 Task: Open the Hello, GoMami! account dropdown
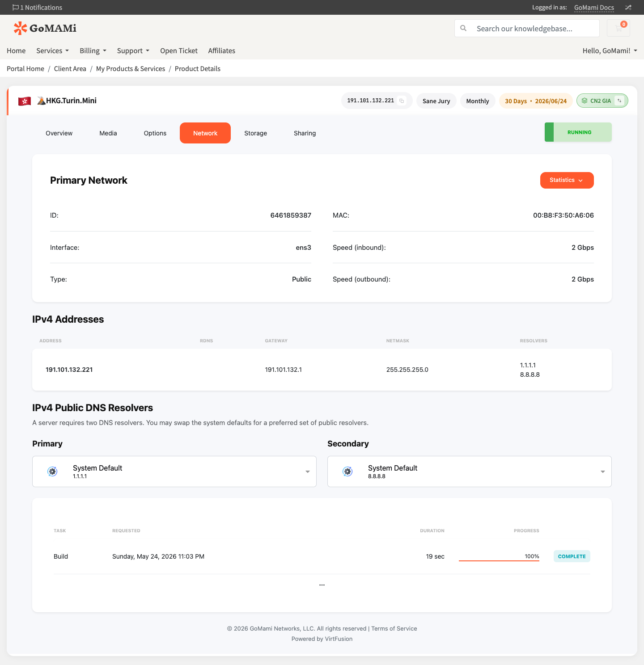pyautogui.click(x=610, y=51)
